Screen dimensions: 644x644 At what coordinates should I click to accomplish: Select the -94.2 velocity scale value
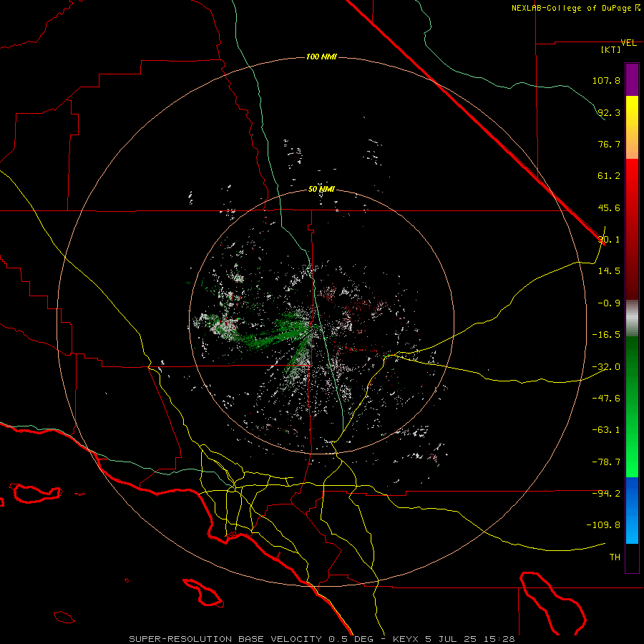click(x=606, y=494)
